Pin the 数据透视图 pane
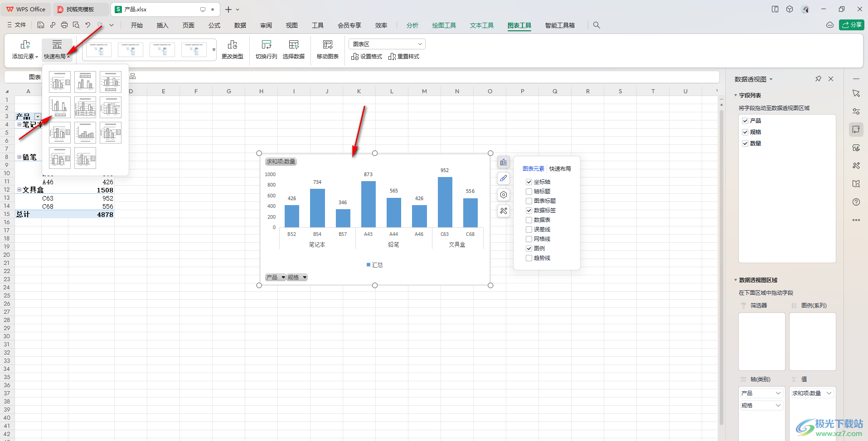This screenshot has width=868, height=441. point(818,79)
